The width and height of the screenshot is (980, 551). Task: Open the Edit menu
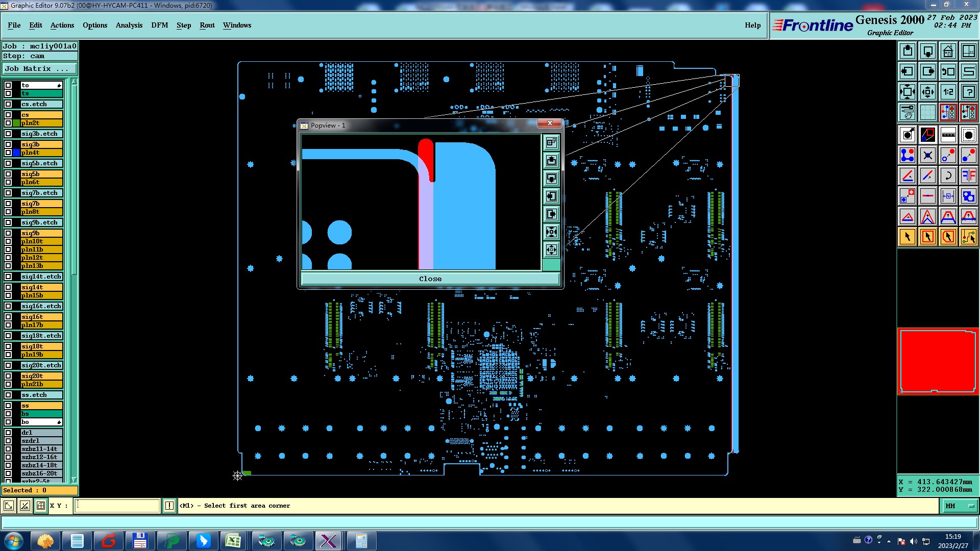pos(36,25)
